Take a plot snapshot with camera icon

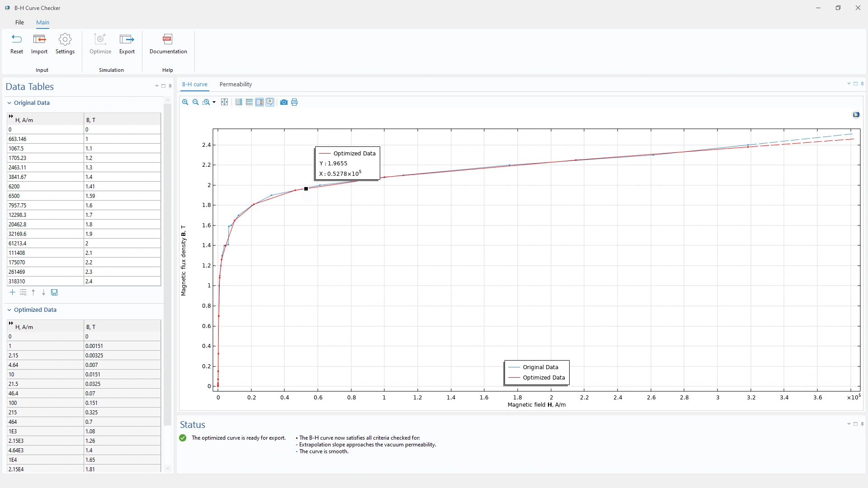point(284,102)
